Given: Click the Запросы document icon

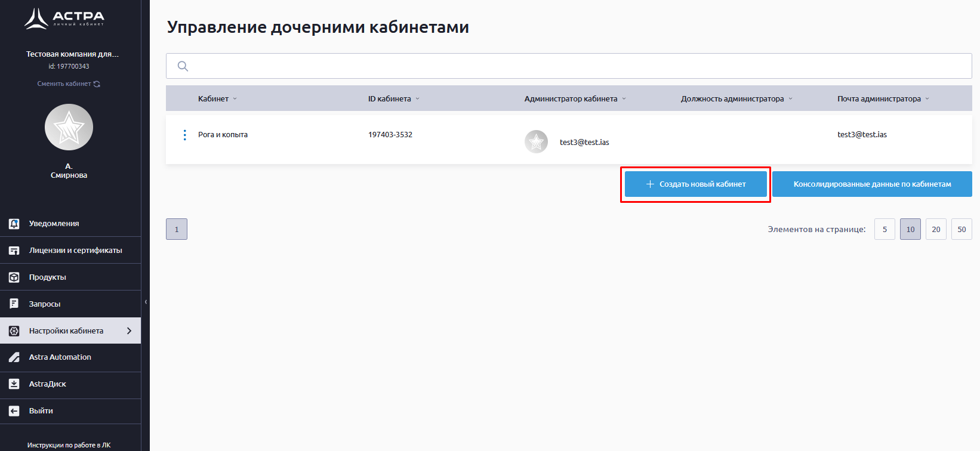Looking at the screenshot, I should point(14,304).
